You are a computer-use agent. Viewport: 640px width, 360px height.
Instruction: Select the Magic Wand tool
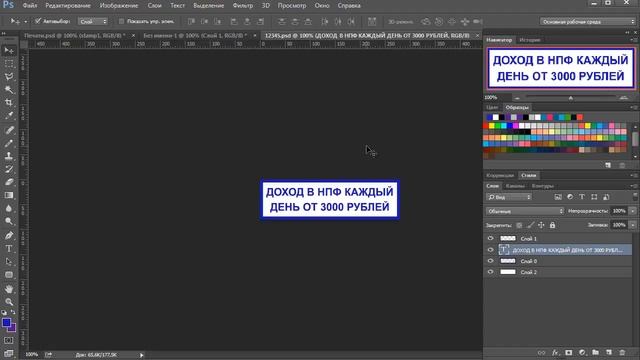coord(9,90)
